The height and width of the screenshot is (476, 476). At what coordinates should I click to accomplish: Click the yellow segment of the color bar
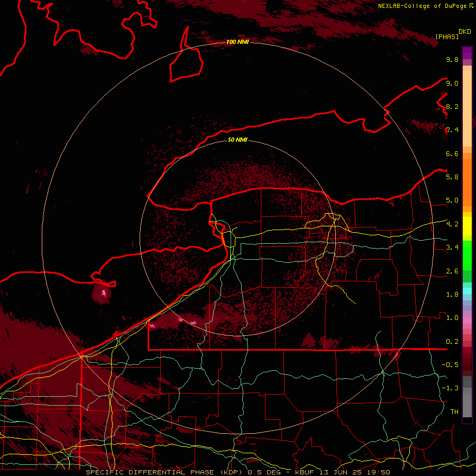coord(467,226)
